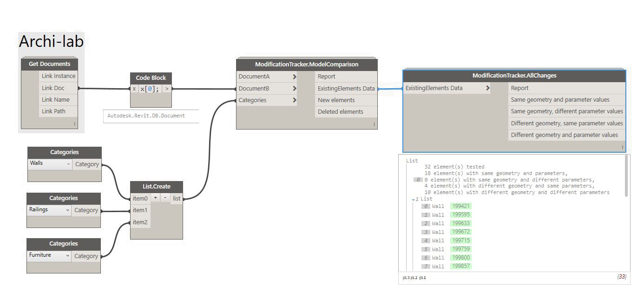Remove an input with List.Create minus button

coord(165,198)
